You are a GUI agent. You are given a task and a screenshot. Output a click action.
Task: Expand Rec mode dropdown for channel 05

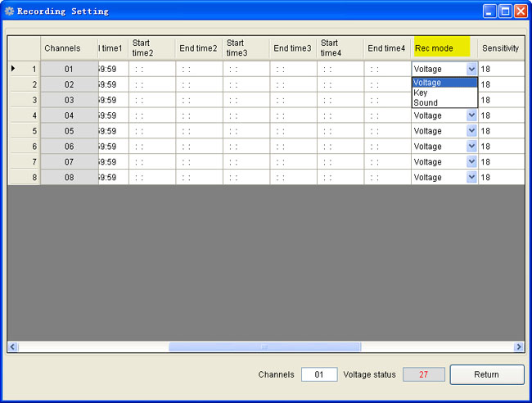(x=471, y=131)
